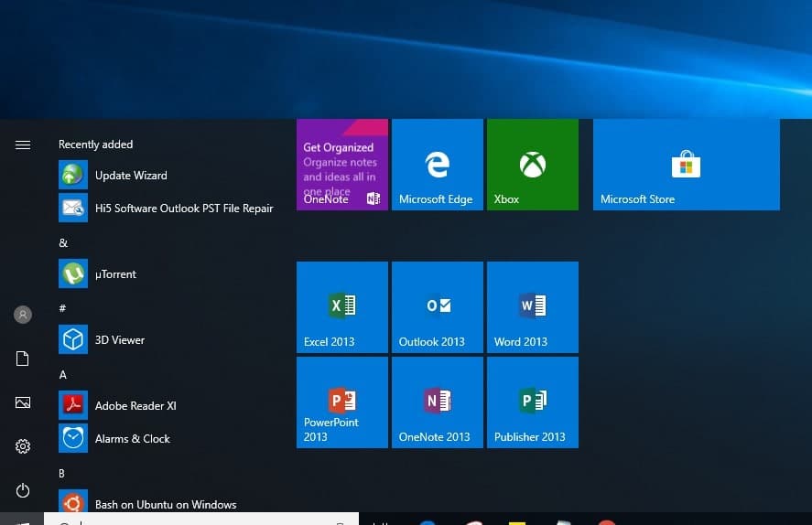Expand the Start menu hamburger button
812x525 pixels.
tap(23, 145)
